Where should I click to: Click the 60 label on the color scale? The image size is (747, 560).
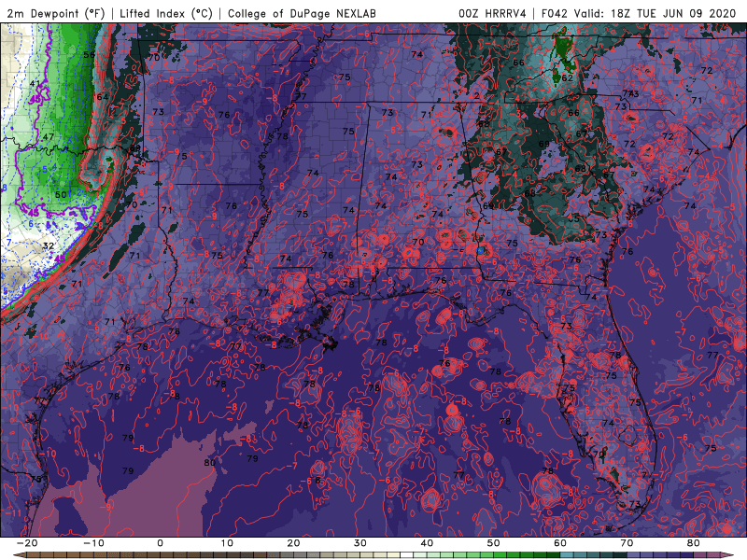(560, 543)
